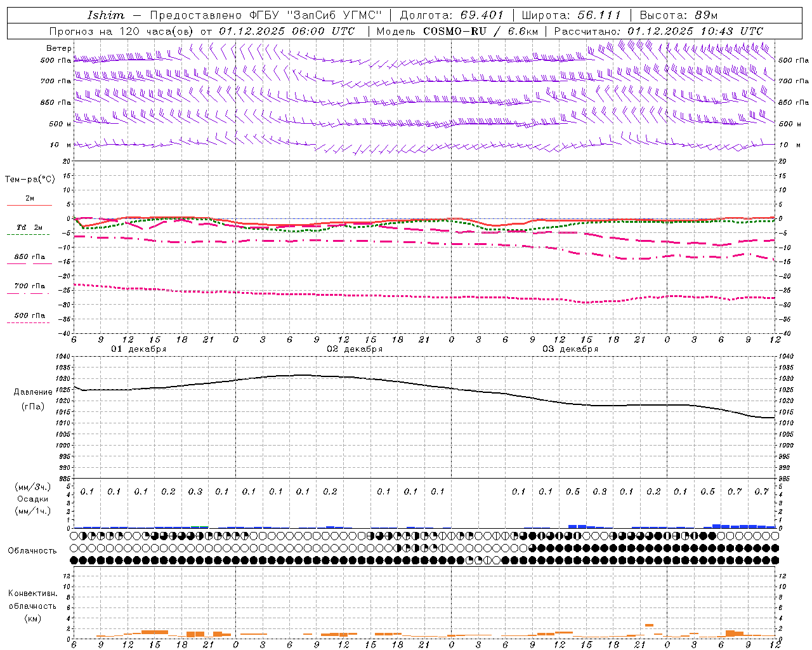Click the Td 2м legend entry
The width and height of the screenshot is (812, 650).
click(x=29, y=227)
